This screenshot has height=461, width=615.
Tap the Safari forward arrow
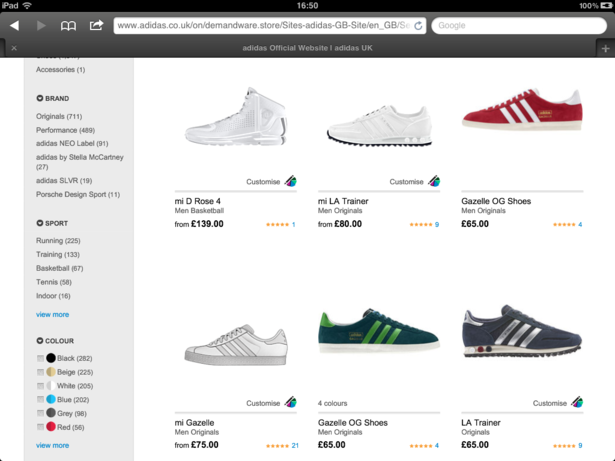(41, 26)
